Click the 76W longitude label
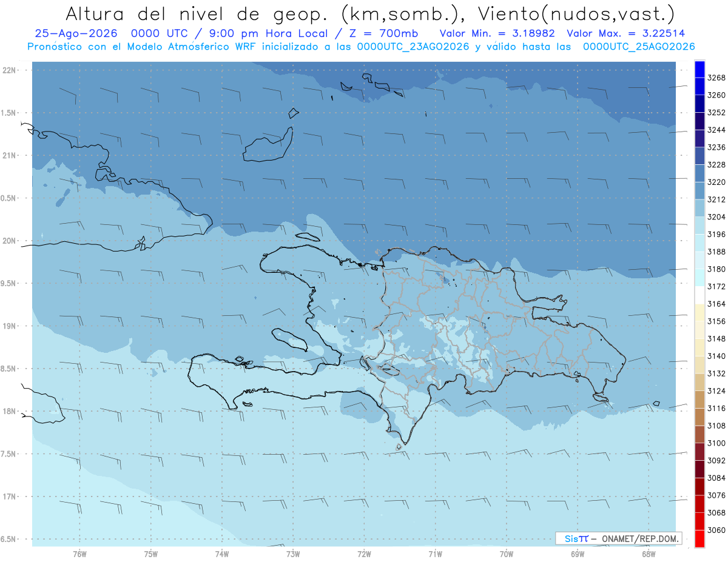Viewport: 728px width, 562px height. [x=79, y=553]
